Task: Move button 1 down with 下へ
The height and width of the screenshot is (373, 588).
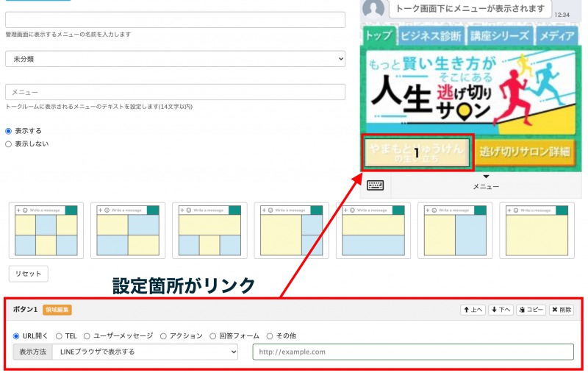Action: coord(500,310)
